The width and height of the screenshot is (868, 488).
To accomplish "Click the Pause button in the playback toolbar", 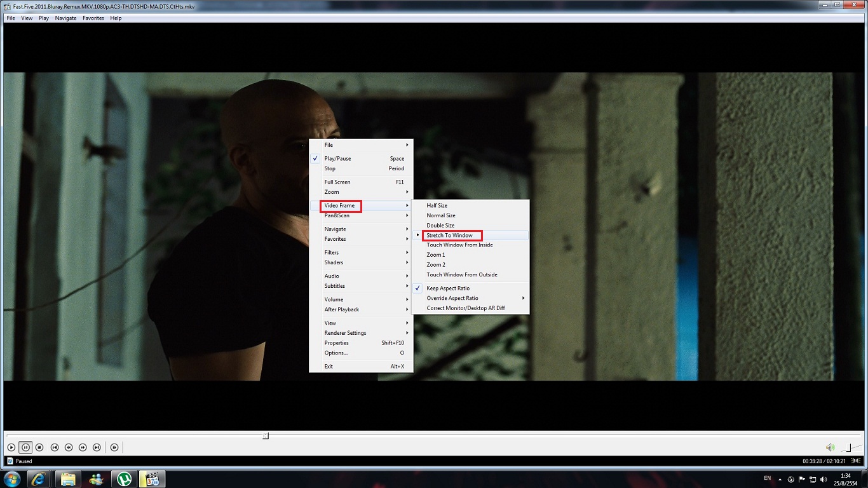I will point(25,447).
